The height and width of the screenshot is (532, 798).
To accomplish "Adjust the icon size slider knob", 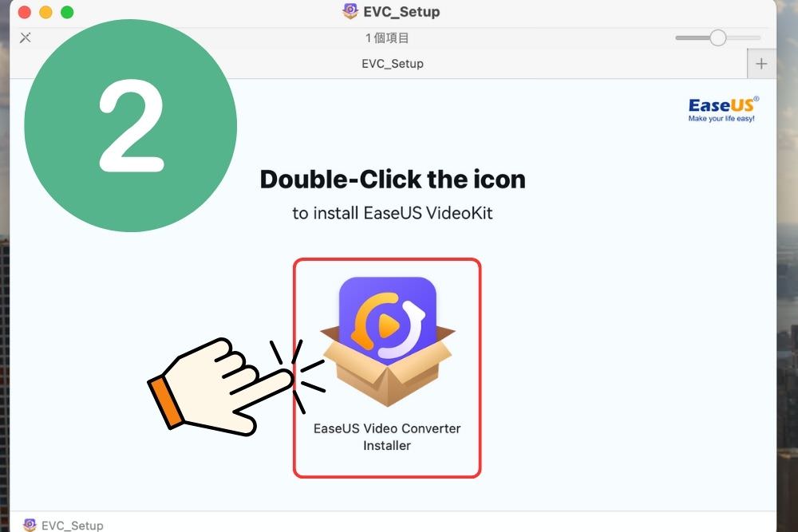I will pos(718,37).
